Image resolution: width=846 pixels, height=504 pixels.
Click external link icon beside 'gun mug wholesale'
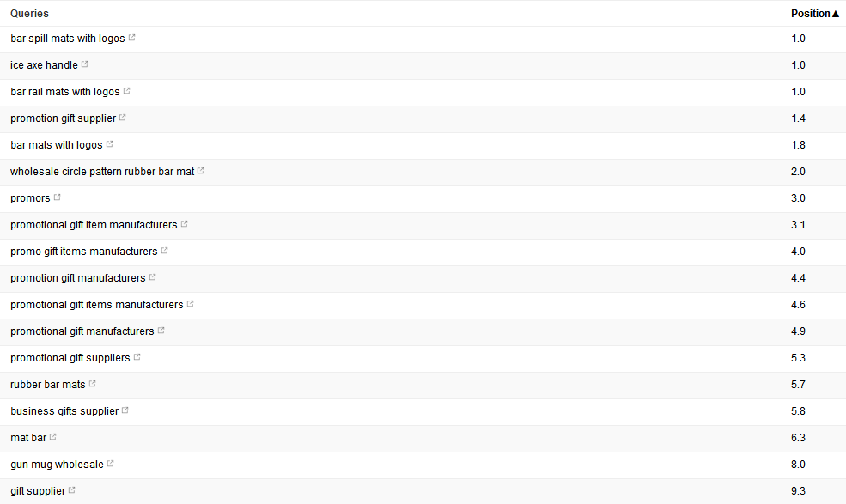[111, 464]
